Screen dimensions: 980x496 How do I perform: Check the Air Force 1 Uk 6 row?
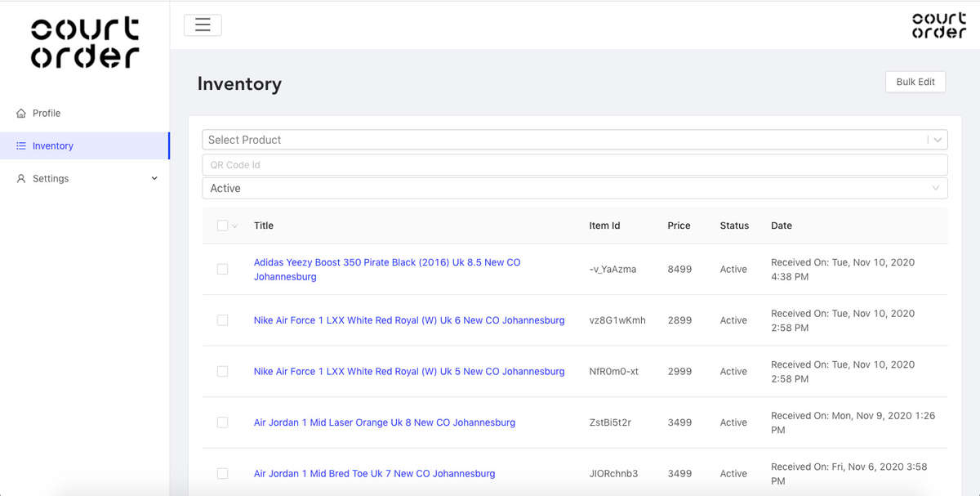pyautogui.click(x=222, y=320)
